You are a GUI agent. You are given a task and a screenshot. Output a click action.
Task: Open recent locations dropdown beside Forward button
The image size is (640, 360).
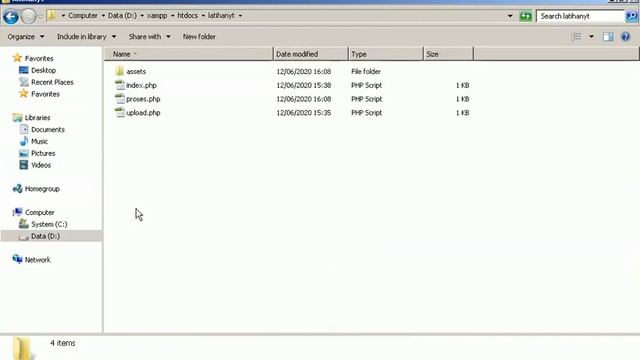[40, 16]
